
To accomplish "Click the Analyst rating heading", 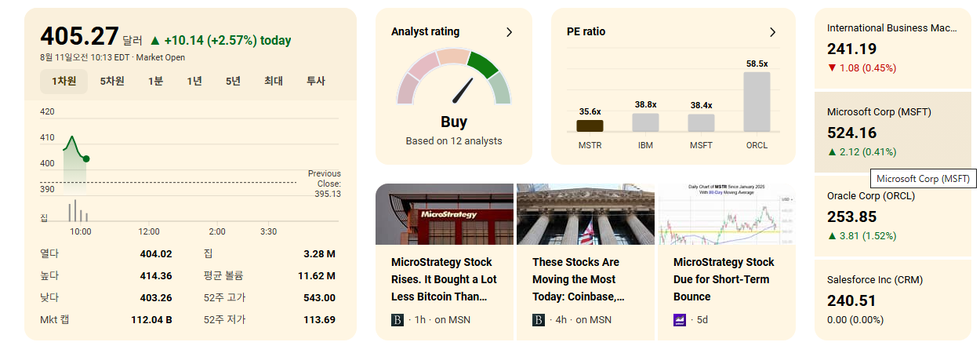I will 426,32.
